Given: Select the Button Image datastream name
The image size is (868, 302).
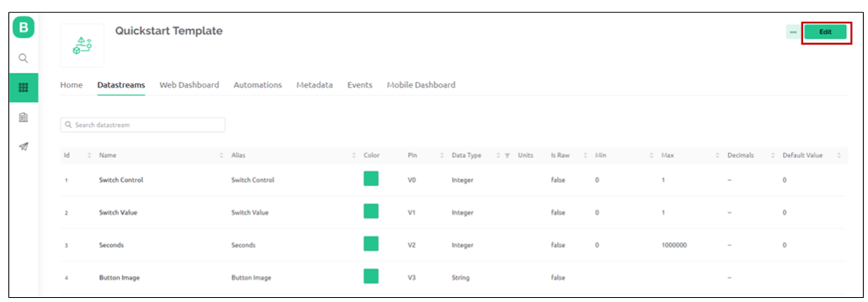Looking at the screenshot, I should pos(119,279).
